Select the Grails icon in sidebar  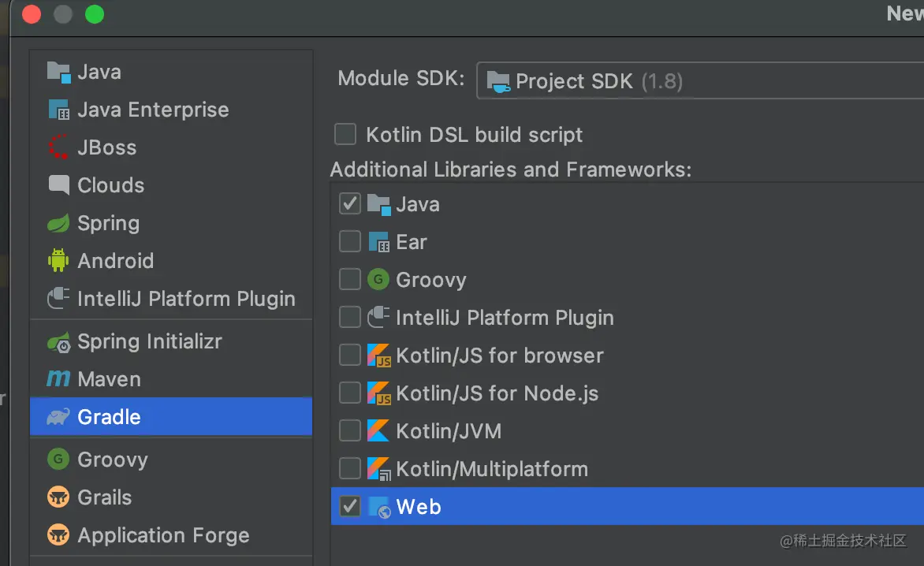click(58, 497)
